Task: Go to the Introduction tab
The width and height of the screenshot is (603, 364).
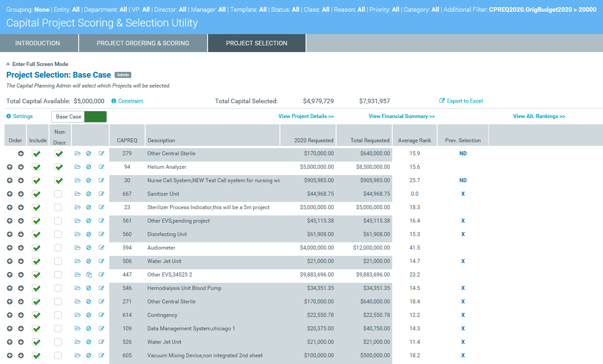Action: pyautogui.click(x=38, y=43)
